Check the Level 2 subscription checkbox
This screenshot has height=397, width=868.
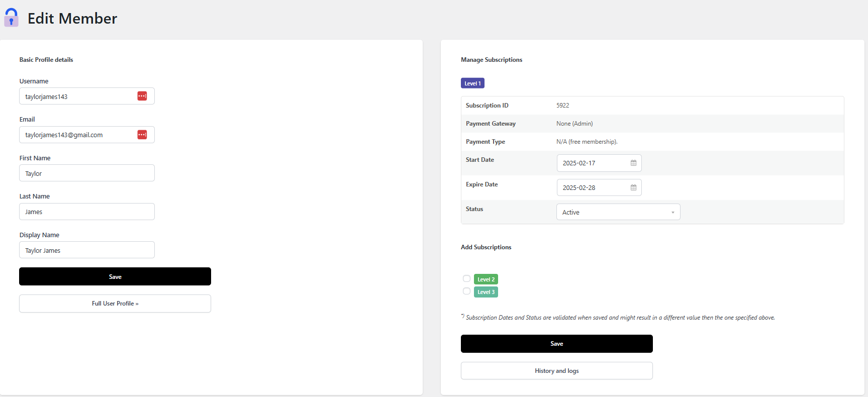pyautogui.click(x=466, y=278)
